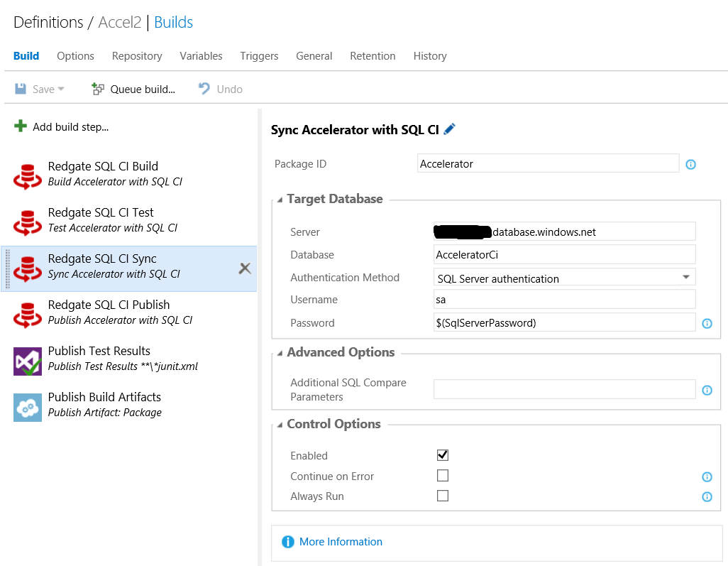Screen dimensions: 728x566
Task: Click the Queue build... button label
Action: [x=143, y=89]
